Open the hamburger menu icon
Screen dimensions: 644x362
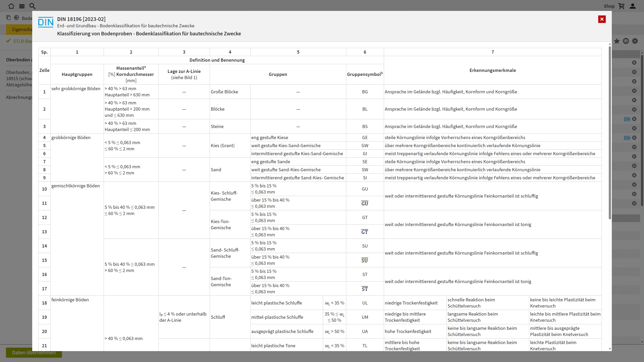(22, 6)
